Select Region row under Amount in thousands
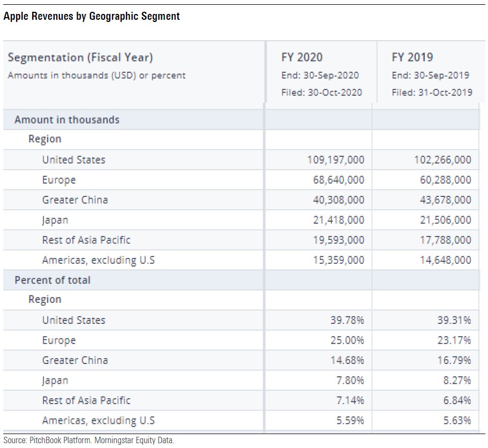Image resolution: width=488 pixels, height=448 pixels. coord(45,139)
